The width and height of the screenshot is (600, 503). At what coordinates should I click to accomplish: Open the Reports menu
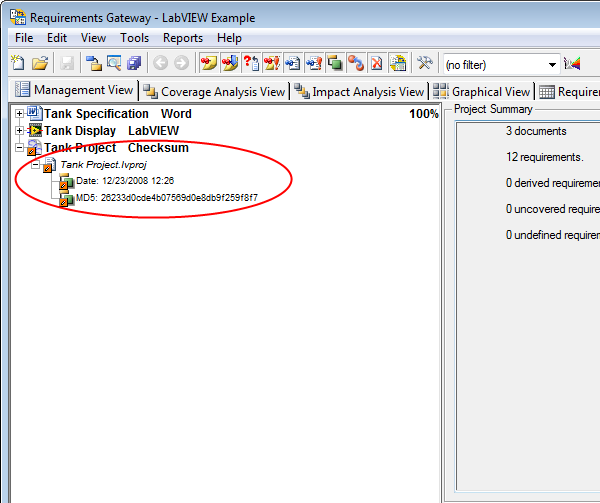tap(183, 38)
